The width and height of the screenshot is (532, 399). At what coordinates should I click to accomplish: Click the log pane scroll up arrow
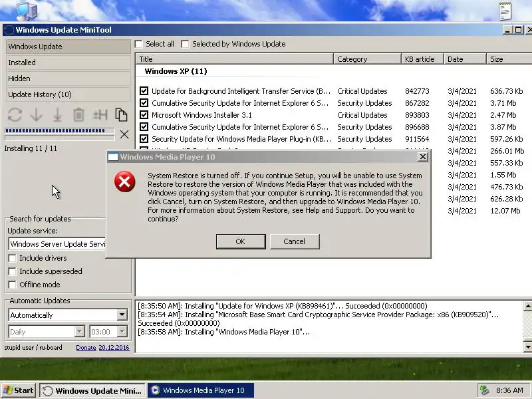point(527,306)
